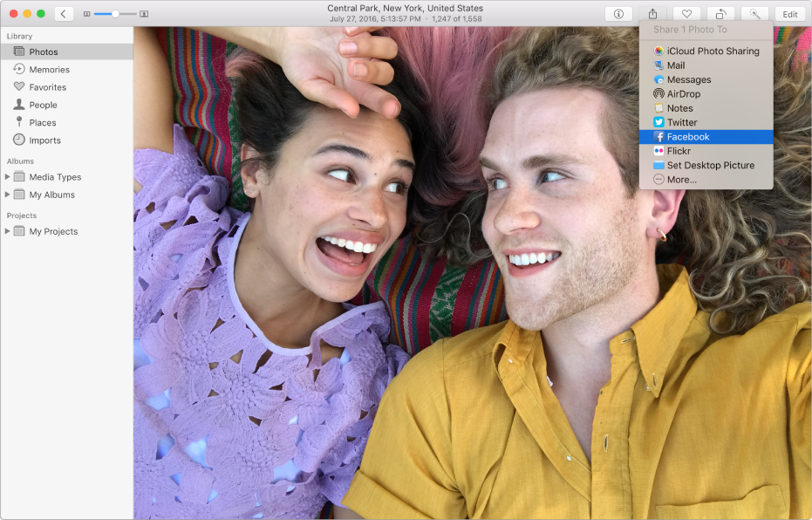Image resolution: width=812 pixels, height=520 pixels.
Task: Open the photo Info button
Action: [x=618, y=14]
